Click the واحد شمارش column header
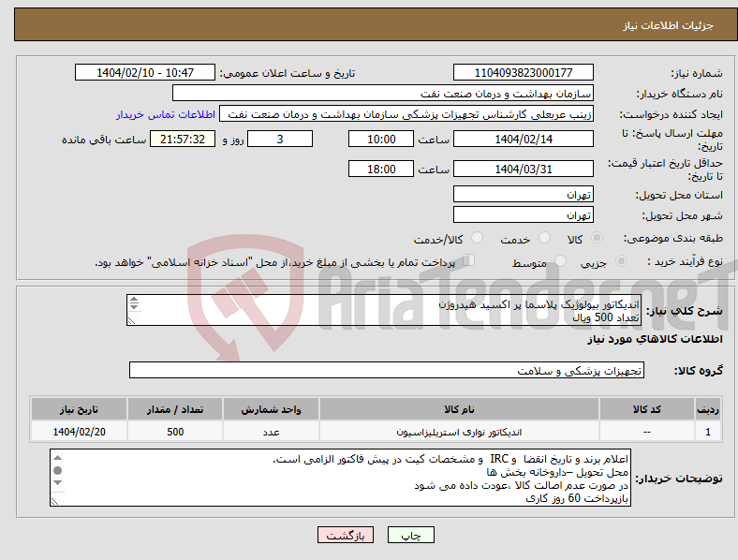The image size is (738, 560). [271, 409]
